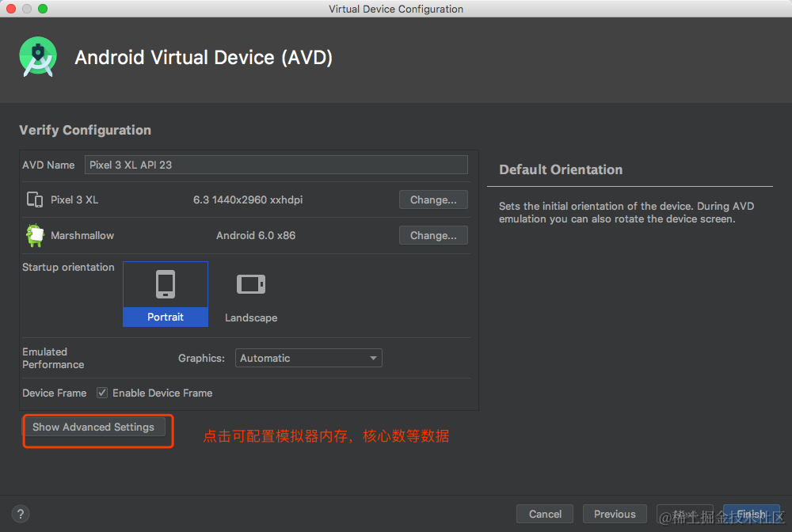
Task: Show Advanced Settings for the emulator
Action: click(x=96, y=427)
